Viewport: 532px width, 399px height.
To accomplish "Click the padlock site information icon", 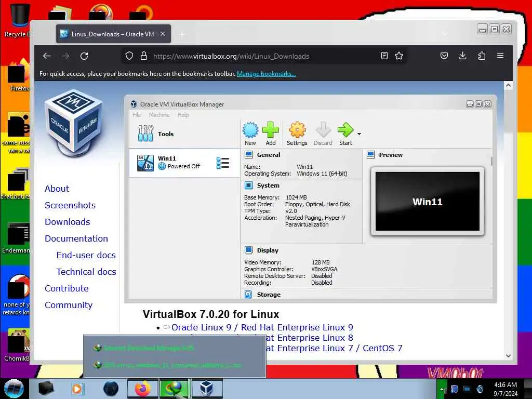I will point(144,56).
